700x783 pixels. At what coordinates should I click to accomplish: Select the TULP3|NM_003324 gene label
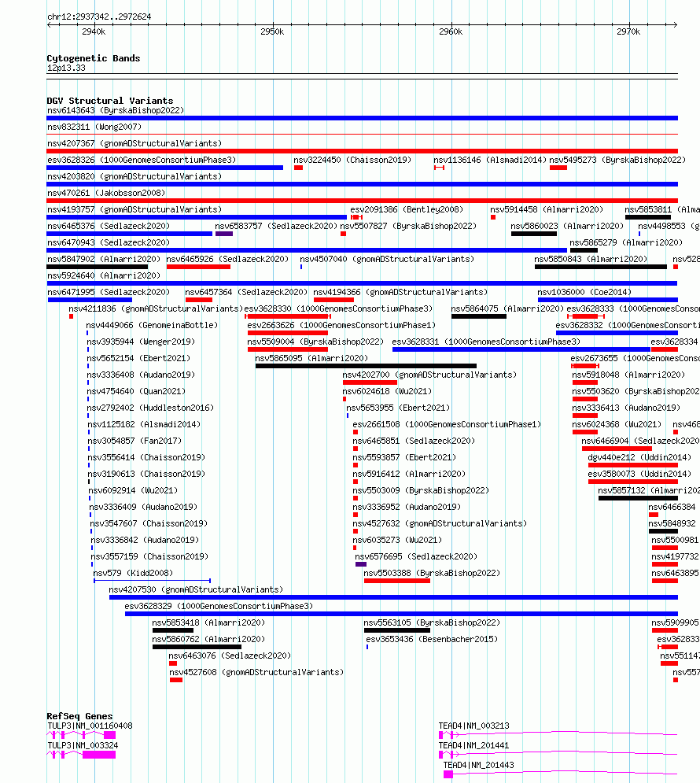pos(83,744)
